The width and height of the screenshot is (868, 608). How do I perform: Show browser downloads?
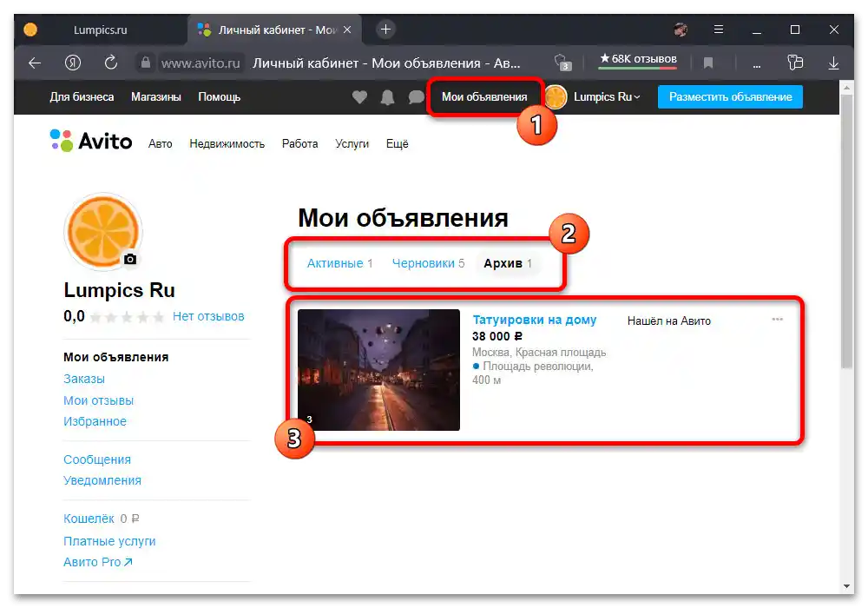pos(833,63)
